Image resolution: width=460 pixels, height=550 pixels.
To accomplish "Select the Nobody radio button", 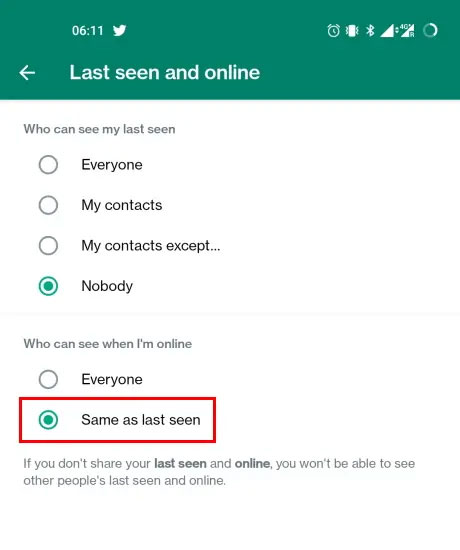I will click(x=48, y=286).
